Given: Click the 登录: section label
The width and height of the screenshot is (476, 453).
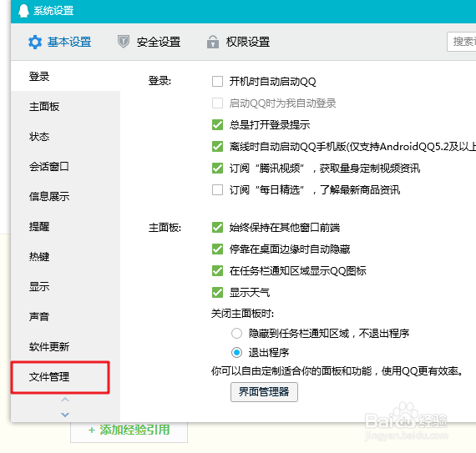Looking at the screenshot, I should (160, 81).
